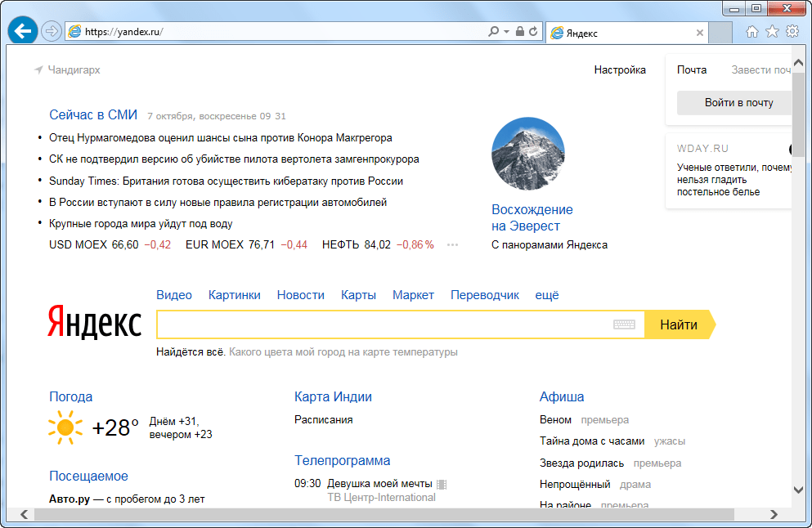Open the Сейчас в СМИ news link
Image resolution: width=812 pixels, height=528 pixels.
point(93,115)
